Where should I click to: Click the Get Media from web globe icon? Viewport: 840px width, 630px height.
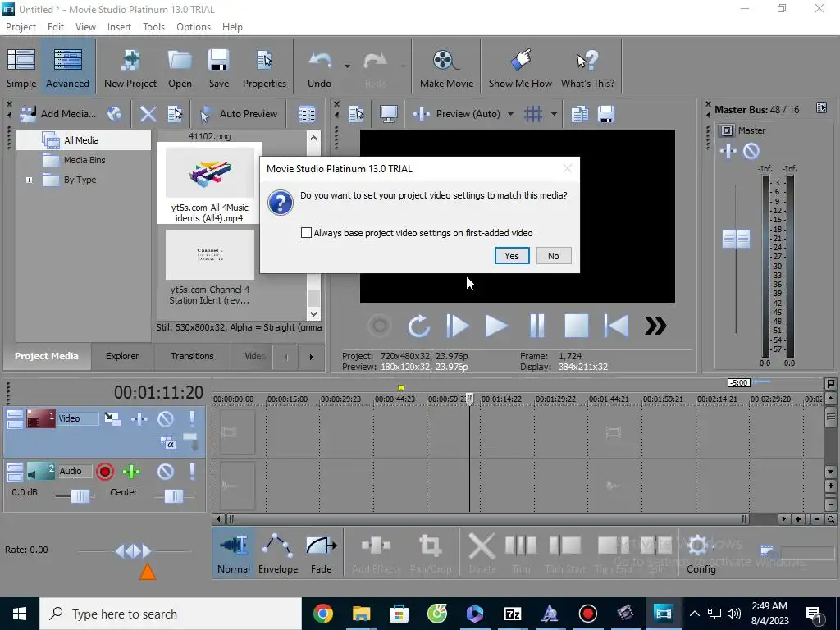(115, 113)
